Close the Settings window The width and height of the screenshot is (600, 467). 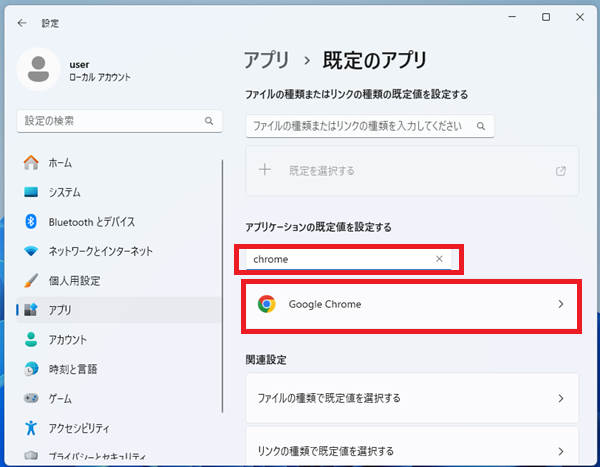point(580,17)
